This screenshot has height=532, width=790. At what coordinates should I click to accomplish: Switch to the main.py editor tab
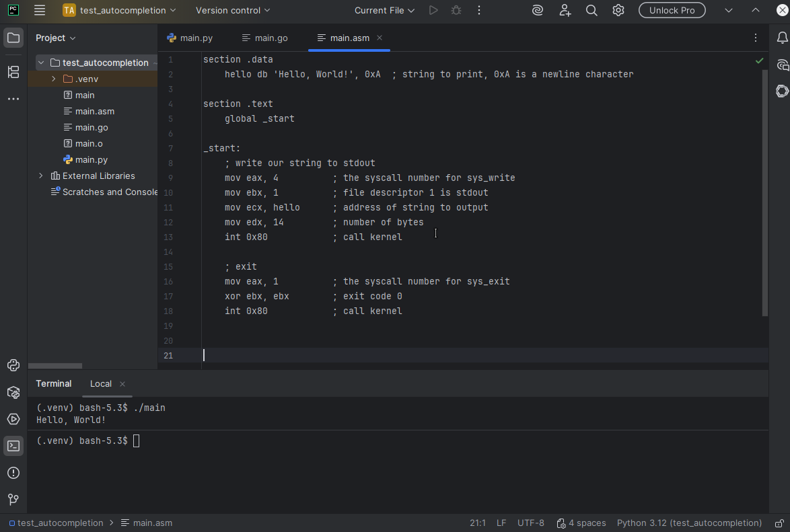pyautogui.click(x=196, y=38)
